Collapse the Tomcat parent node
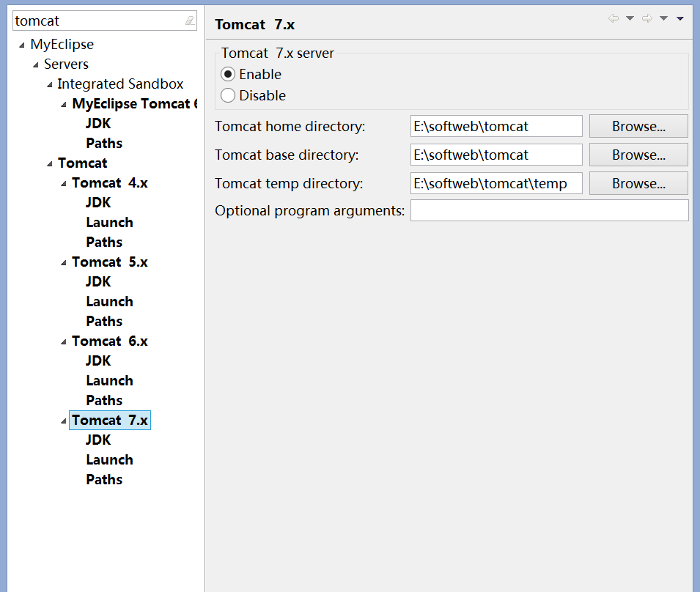Image resolution: width=700 pixels, height=592 pixels. [50, 164]
